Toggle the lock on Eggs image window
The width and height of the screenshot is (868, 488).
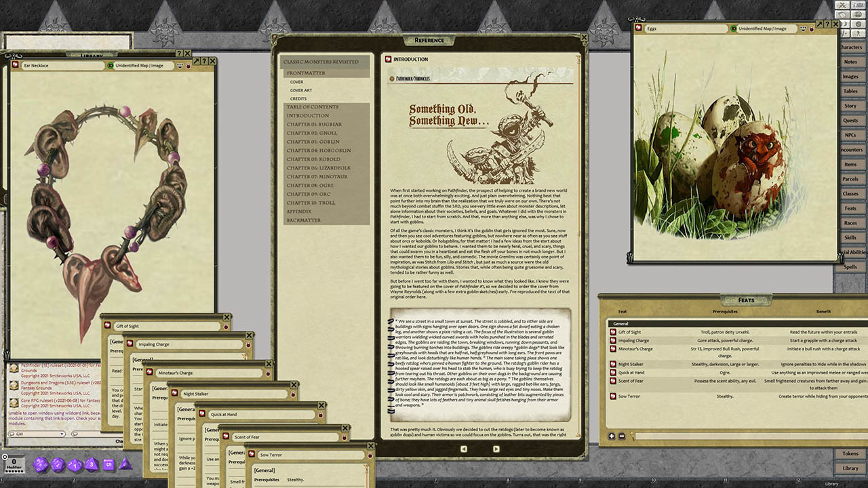click(812, 29)
